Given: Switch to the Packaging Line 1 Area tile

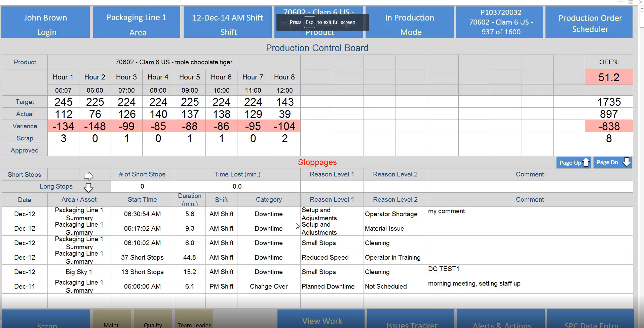Looking at the screenshot, I should pyautogui.click(x=137, y=22).
